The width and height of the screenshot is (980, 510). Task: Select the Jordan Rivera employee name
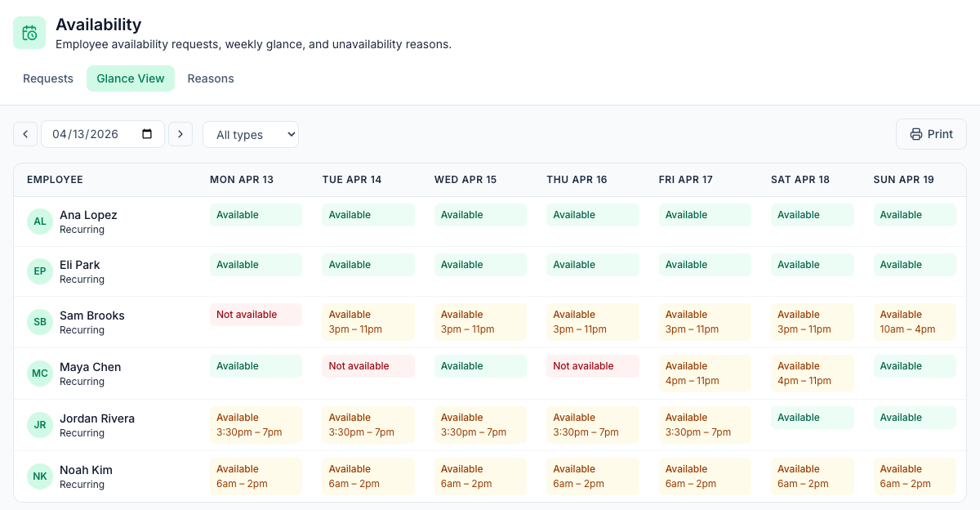pos(97,418)
